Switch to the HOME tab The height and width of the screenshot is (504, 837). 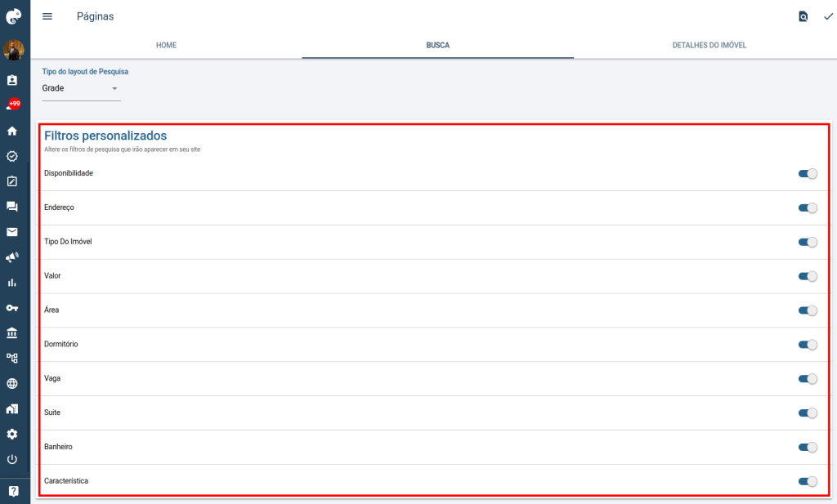166,45
